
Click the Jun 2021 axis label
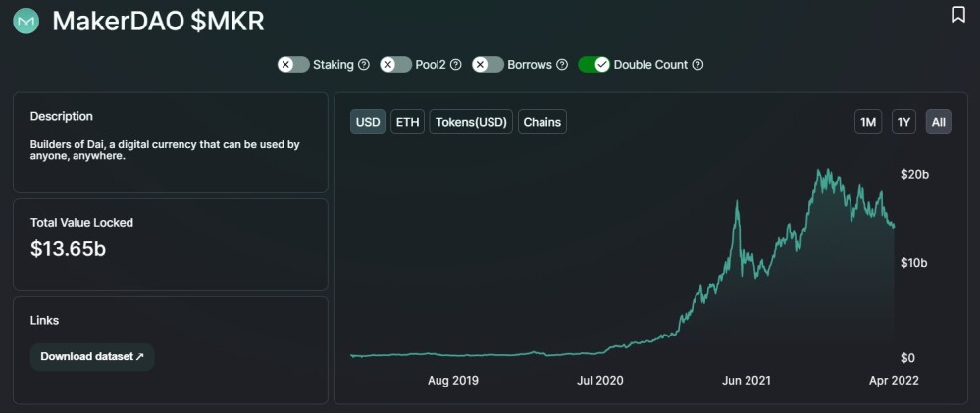click(x=746, y=380)
